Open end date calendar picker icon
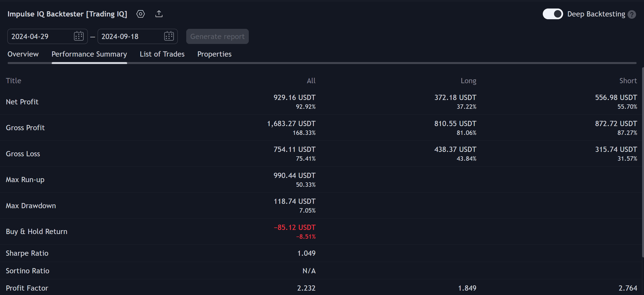The height and width of the screenshot is (295, 644). pos(169,36)
